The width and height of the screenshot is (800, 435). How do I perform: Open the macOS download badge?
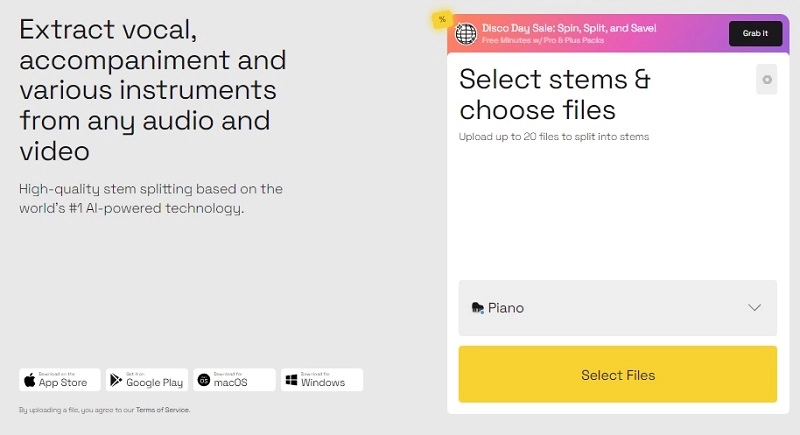(234, 380)
